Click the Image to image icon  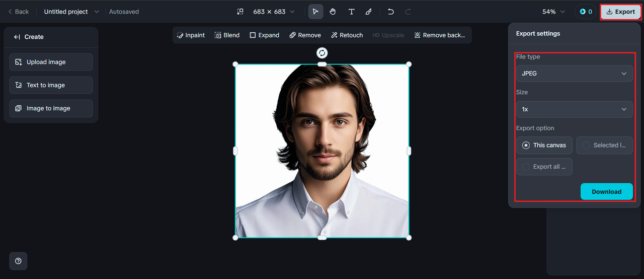tap(19, 108)
